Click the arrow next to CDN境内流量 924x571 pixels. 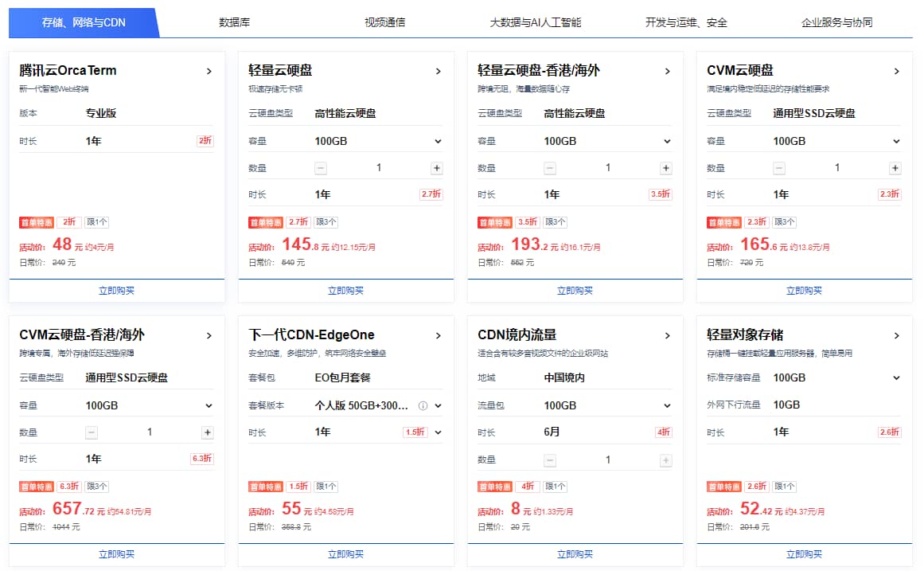click(668, 335)
